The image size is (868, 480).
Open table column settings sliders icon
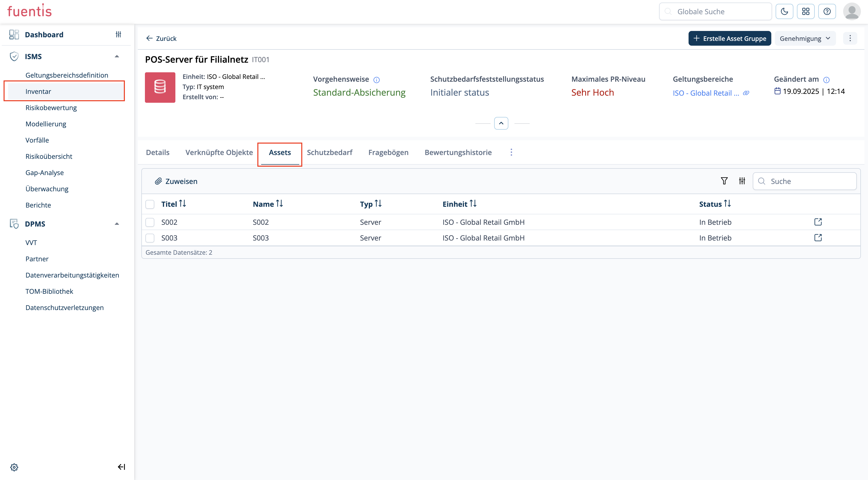(742, 181)
